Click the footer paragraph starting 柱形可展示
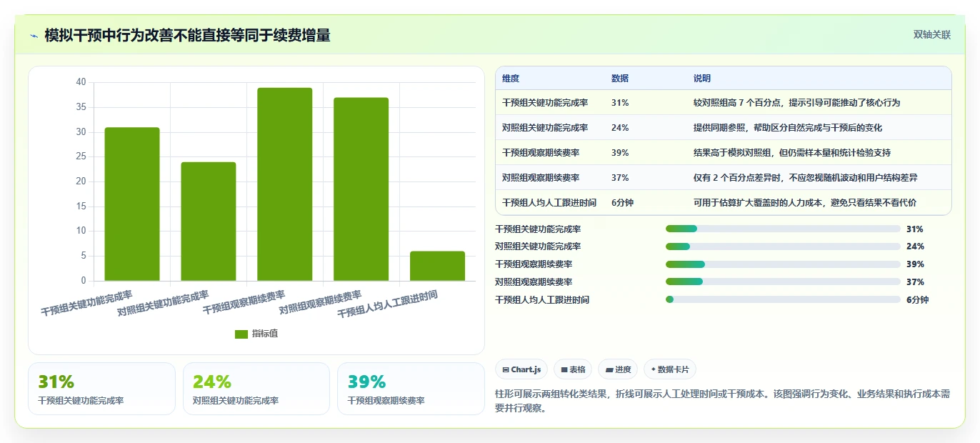Screen dimensions: 980x443 tap(722, 402)
